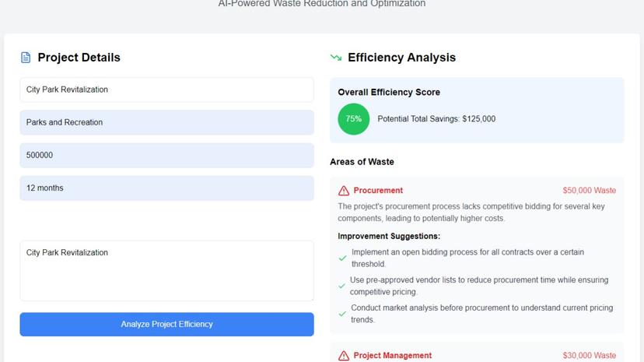Click the $30,000 Waste amount label
This screenshot has height=362, width=644.
589,356
